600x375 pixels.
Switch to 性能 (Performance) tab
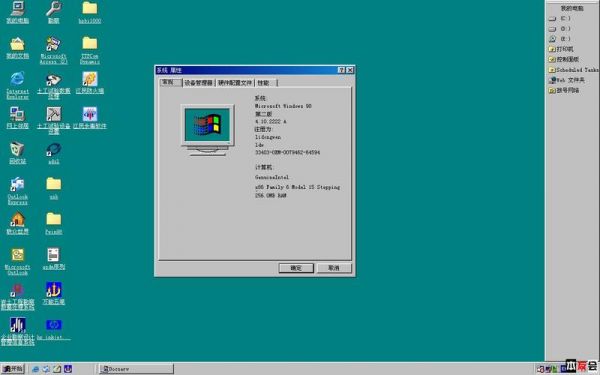[x=266, y=83]
